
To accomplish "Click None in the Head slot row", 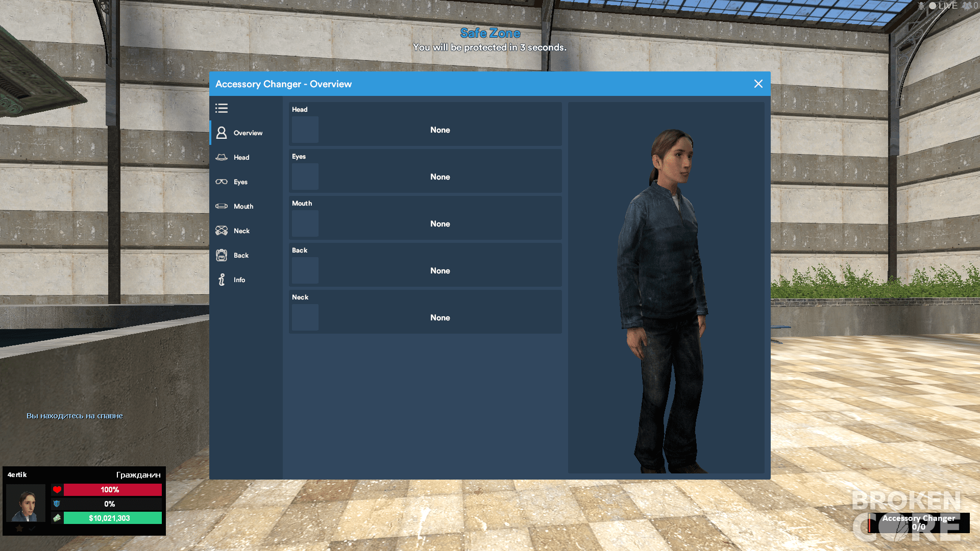I will click(440, 130).
